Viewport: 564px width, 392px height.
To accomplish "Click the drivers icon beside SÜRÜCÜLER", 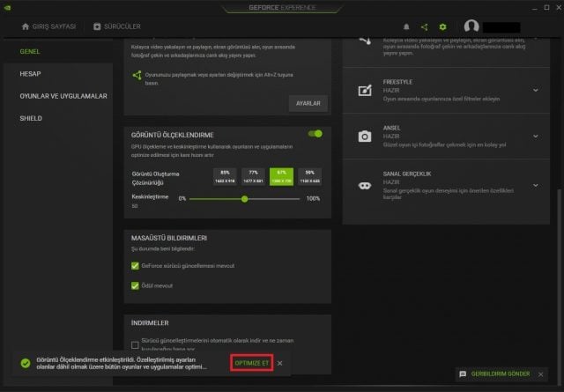I will pos(97,26).
